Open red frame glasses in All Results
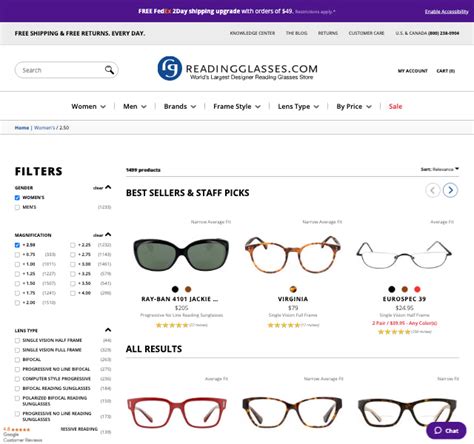This screenshot has width=474, height=444. [x=177, y=412]
